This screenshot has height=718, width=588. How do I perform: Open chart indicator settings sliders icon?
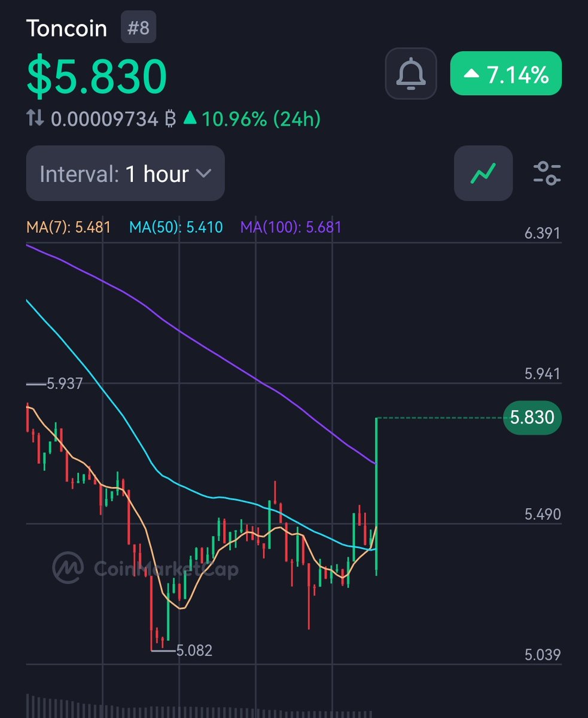point(547,173)
